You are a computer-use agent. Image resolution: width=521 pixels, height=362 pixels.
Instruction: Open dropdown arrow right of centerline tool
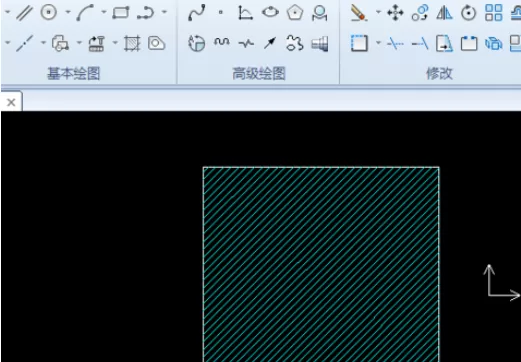pyautogui.click(x=43, y=43)
